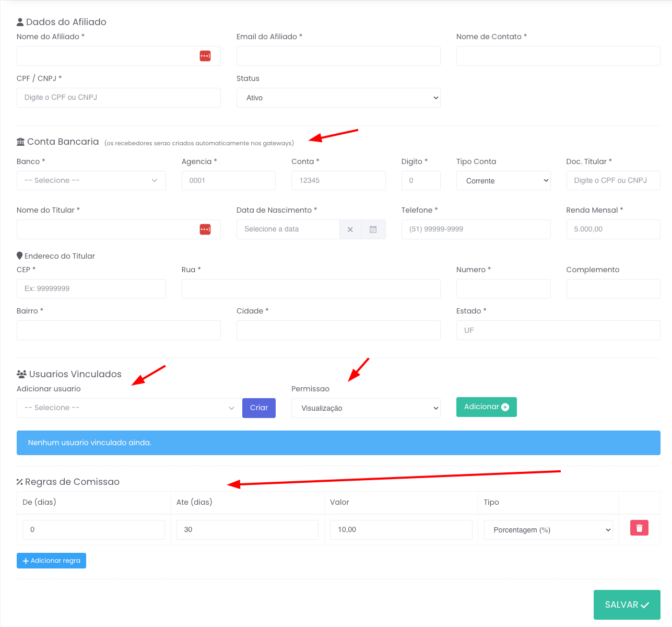Focus the Complemento field

[x=614, y=288]
